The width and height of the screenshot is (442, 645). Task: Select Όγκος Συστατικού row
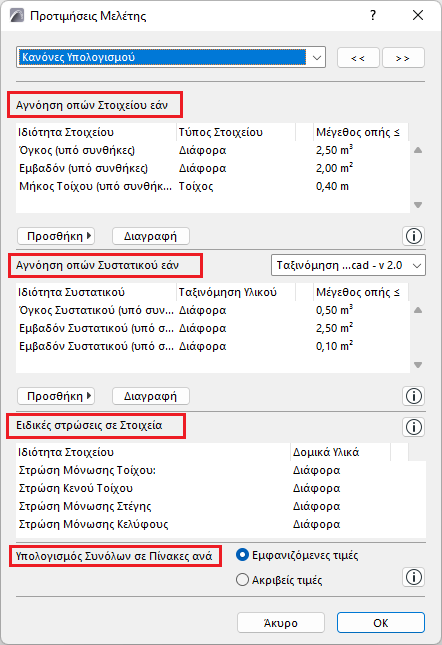click(x=213, y=311)
